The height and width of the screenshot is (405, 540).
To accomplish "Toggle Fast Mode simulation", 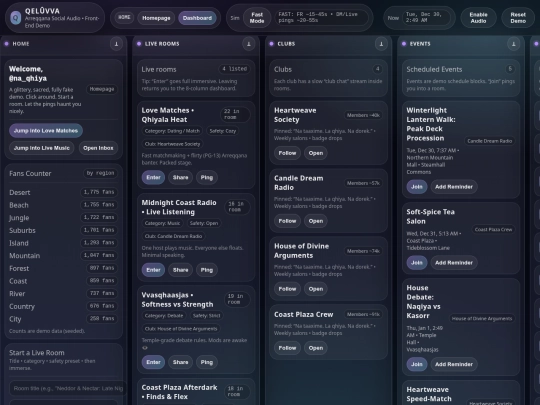I will [x=257, y=18].
